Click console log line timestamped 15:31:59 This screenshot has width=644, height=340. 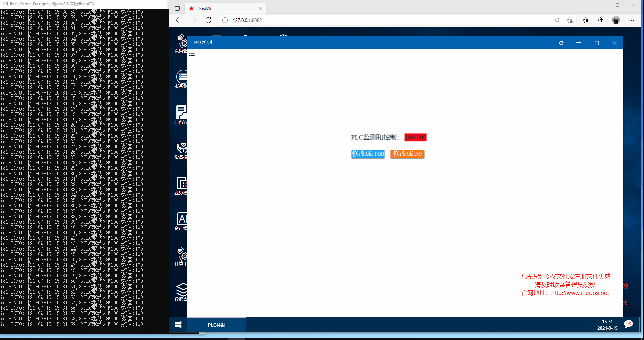point(72,325)
